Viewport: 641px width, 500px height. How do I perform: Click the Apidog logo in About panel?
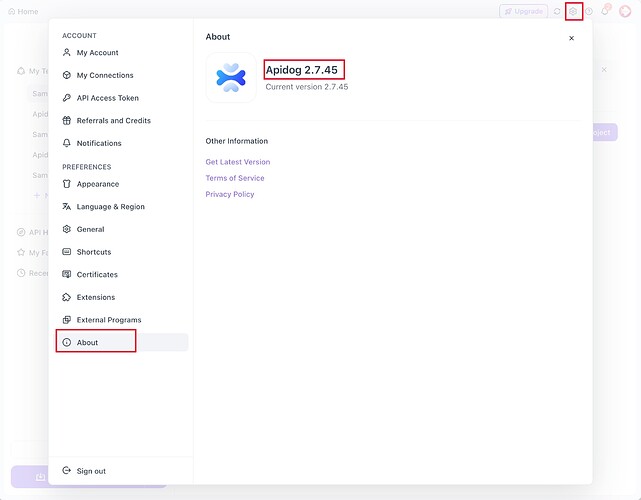click(231, 78)
